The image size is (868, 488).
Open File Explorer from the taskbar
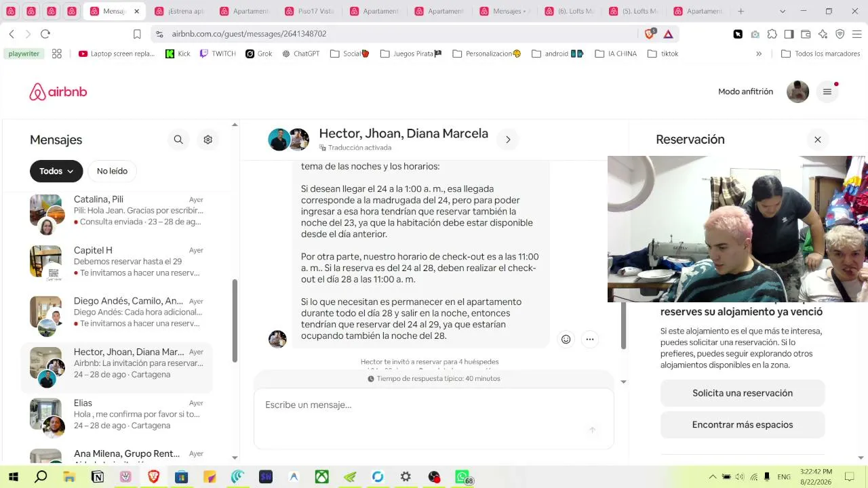[68, 477]
